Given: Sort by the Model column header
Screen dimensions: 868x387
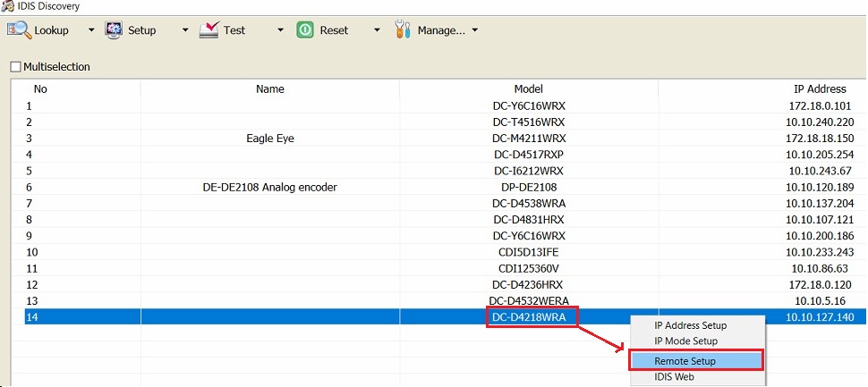Looking at the screenshot, I should point(529,89).
